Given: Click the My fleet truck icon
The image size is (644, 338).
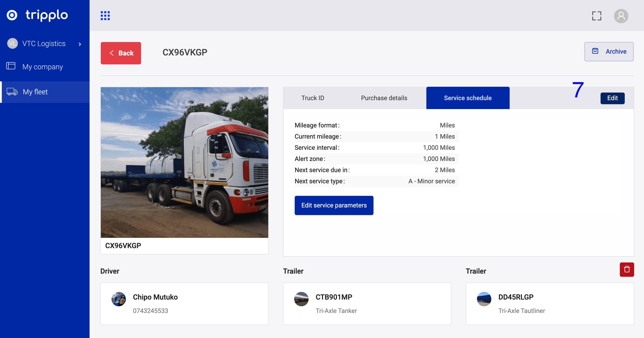Looking at the screenshot, I should (x=12, y=92).
